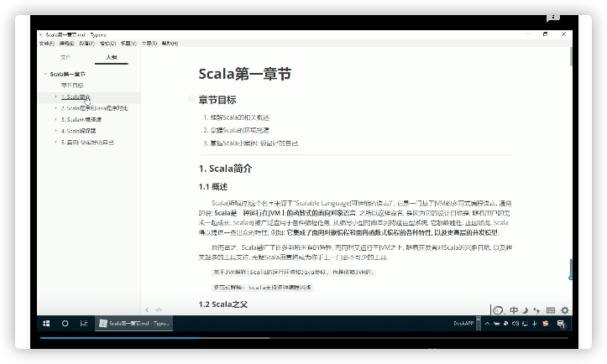
Task: Open the 编辑(E) menu
Action: coord(66,44)
